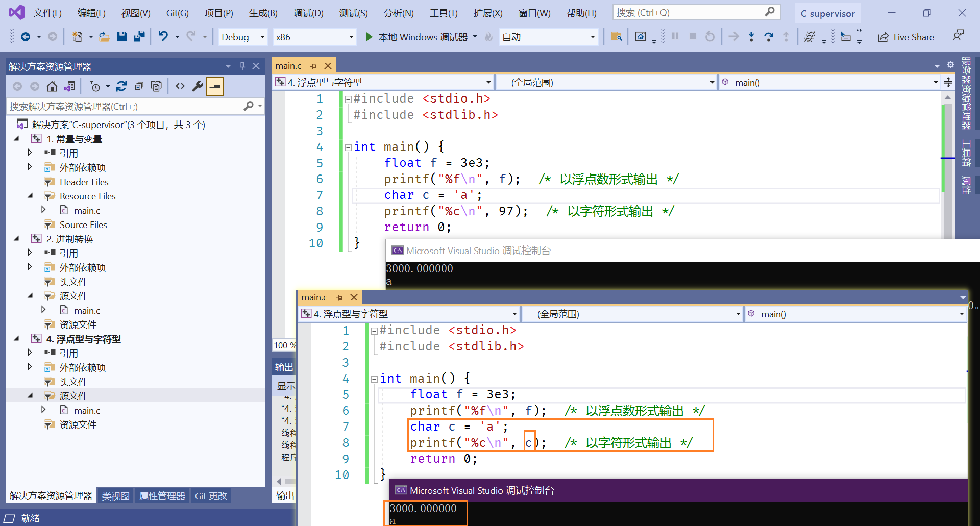The width and height of the screenshot is (980, 526).
Task: Click the Step Into debug icon
Action: pyautogui.click(x=751, y=37)
